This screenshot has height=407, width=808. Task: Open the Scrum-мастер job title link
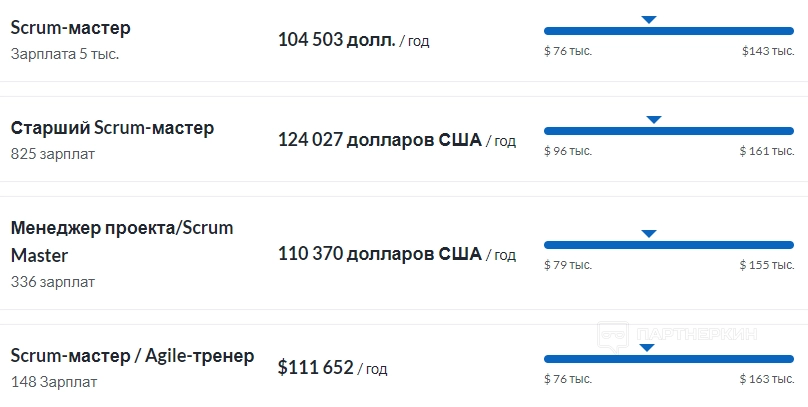coord(70,28)
